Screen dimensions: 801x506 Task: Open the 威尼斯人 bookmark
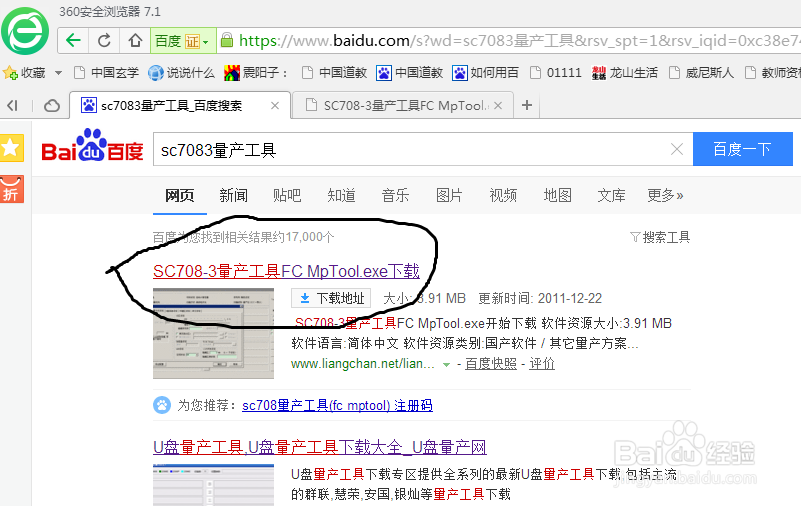tap(701, 73)
